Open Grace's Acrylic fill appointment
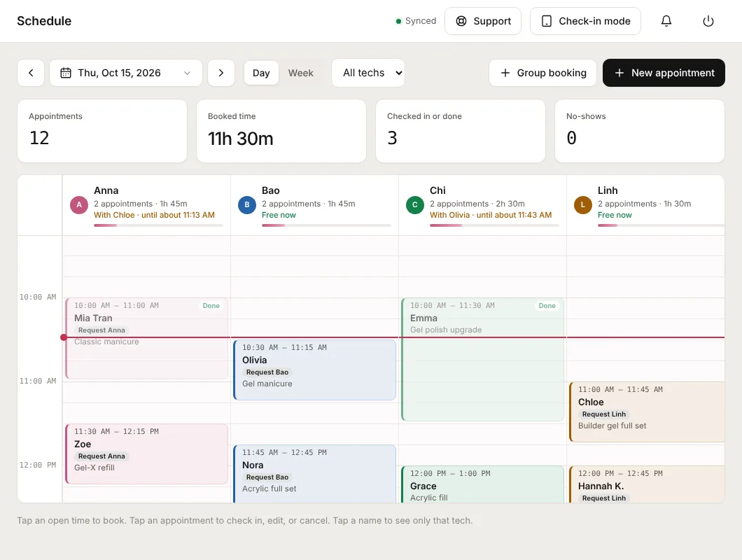This screenshot has width=742, height=560. [483, 484]
